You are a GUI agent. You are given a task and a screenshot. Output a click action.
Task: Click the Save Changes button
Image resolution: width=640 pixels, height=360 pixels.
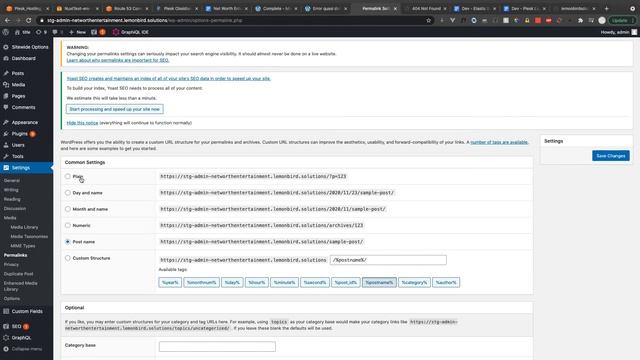click(611, 156)
